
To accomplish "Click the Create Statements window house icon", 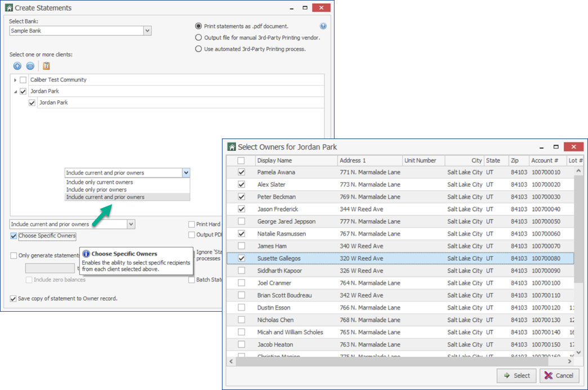I will click(8, 8).
